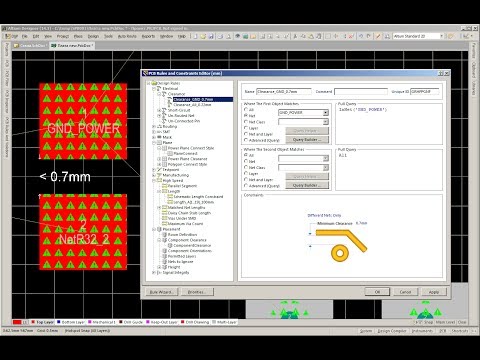Screen dimensions: 480x360
Task: Open first object Net Class dropdown
Action: click(x=326, y=122)
